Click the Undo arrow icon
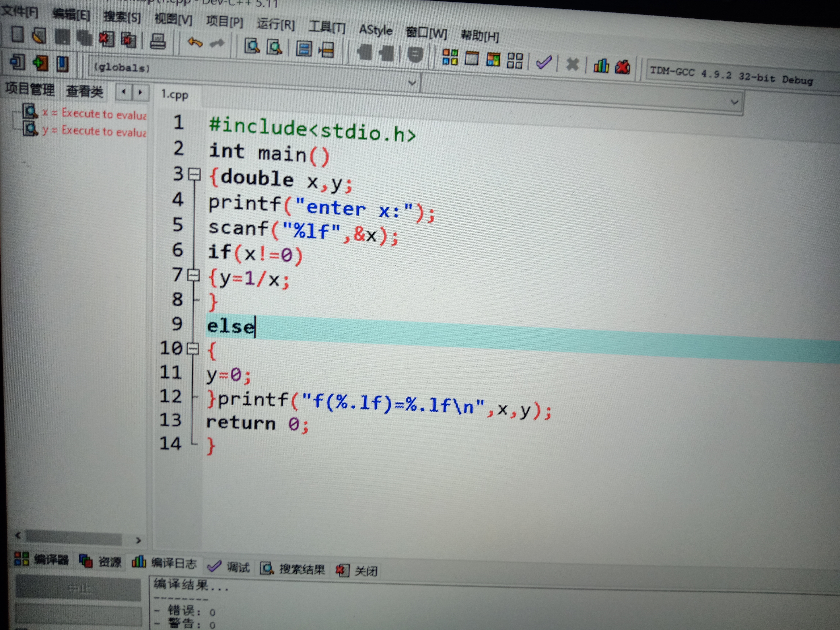The image size is (840, 630). 195,42
